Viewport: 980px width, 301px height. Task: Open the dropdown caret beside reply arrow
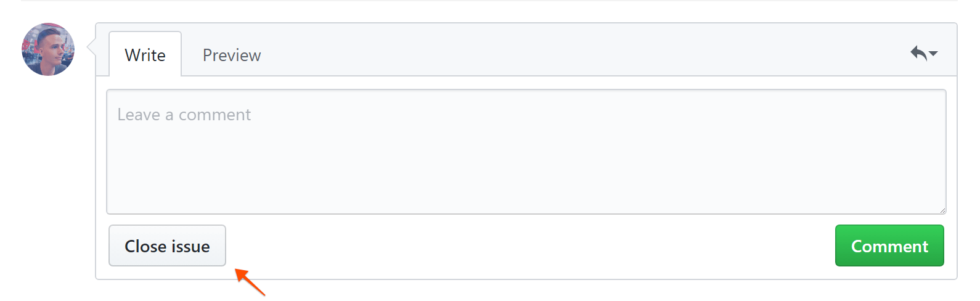point(933,54)
